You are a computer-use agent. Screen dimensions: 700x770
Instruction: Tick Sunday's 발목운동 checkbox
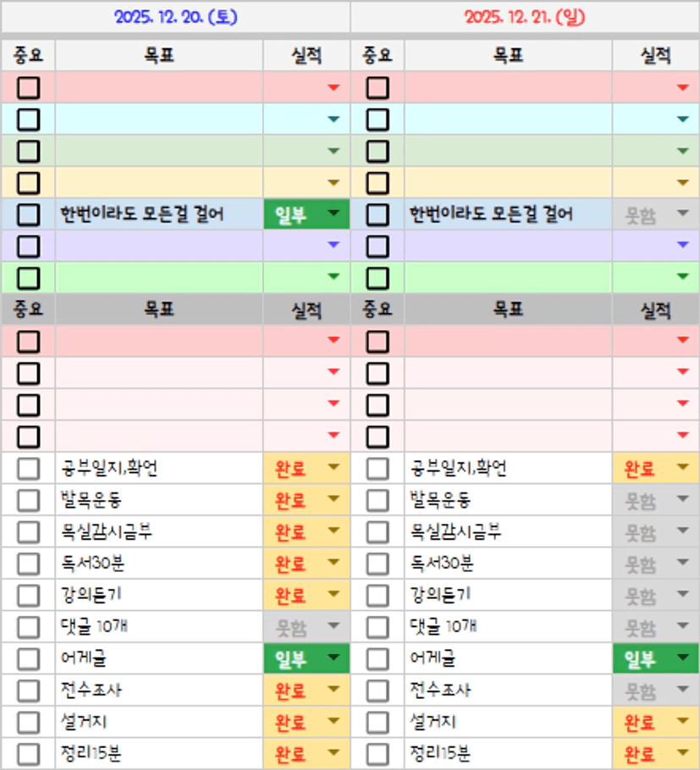tap(378, 499)
